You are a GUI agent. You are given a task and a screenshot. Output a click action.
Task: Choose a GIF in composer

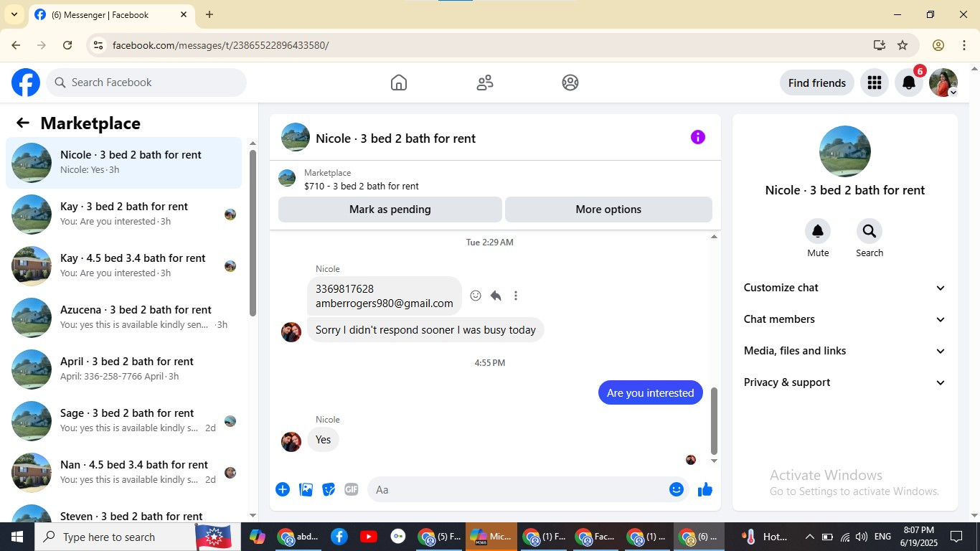[x=352, y=489]
